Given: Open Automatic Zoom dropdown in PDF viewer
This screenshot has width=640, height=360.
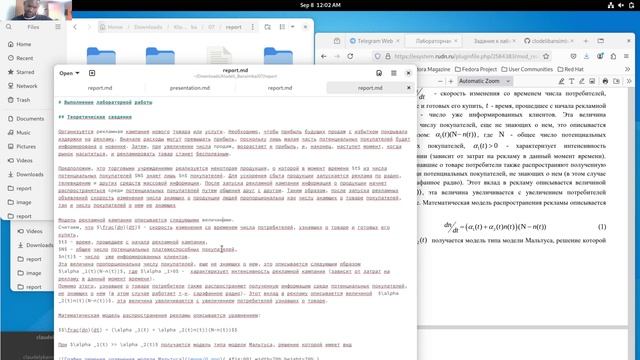Looking at the screenshot, I should pos(484,81).
